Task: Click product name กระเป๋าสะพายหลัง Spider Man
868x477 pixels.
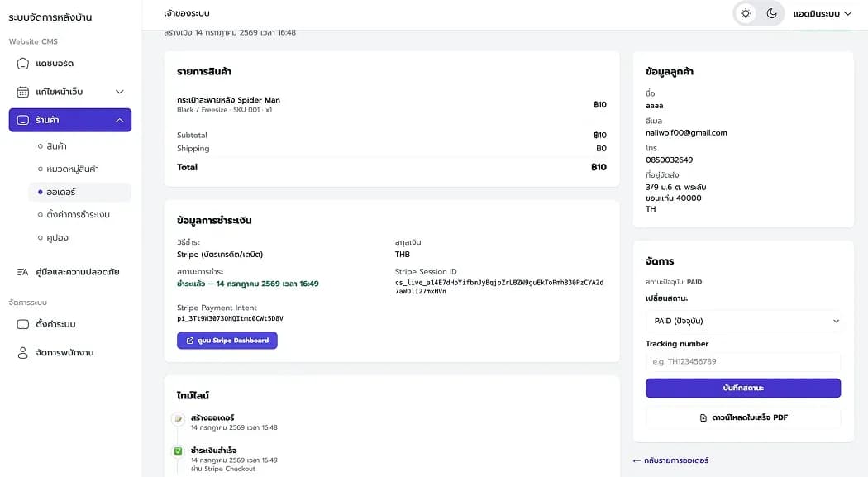Action: point(229,100)
